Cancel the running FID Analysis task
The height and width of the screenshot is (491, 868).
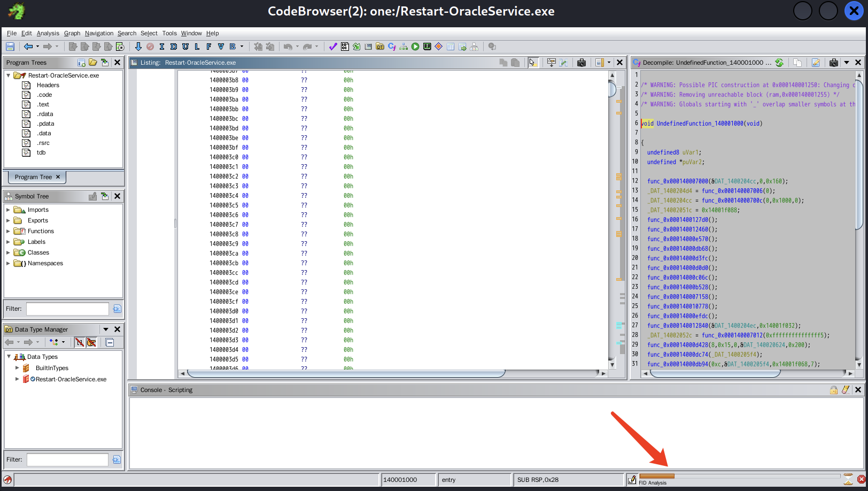click(861, 480)
